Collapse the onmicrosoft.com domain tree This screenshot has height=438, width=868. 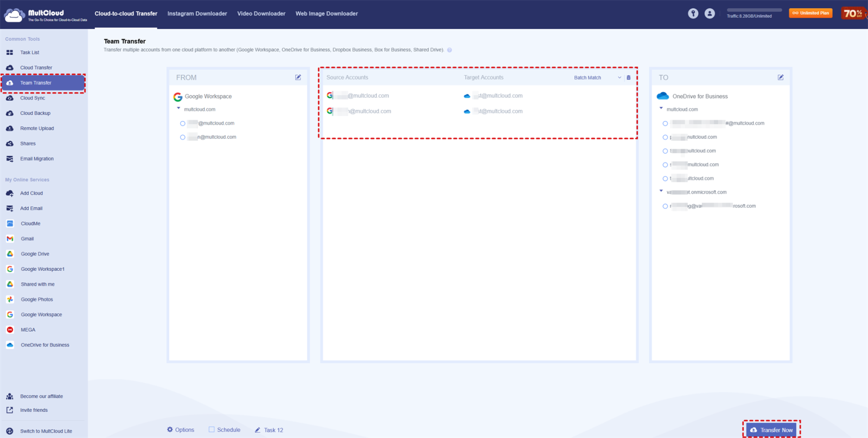pos(661,191)
